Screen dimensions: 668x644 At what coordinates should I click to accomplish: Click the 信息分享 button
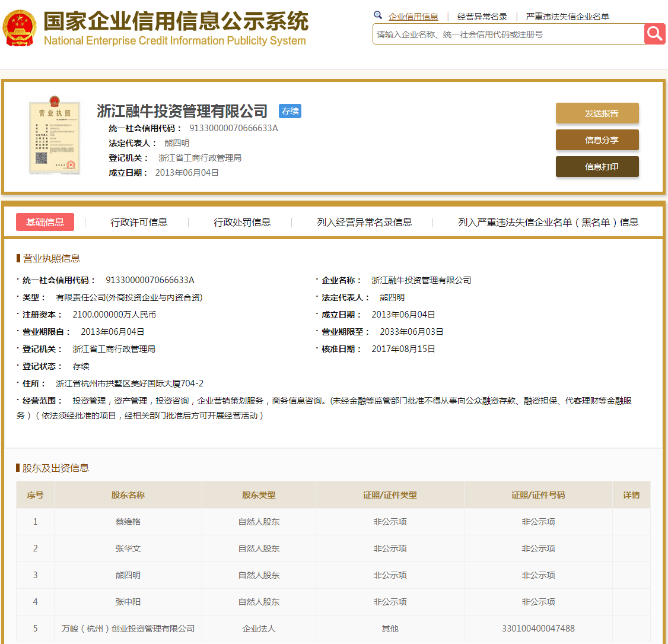point(597,139)
